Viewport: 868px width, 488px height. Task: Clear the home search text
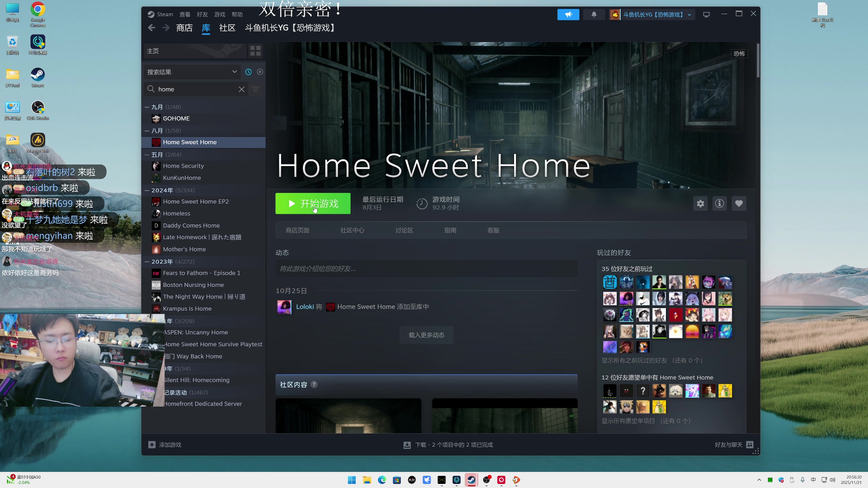click(x=241, y=89)
